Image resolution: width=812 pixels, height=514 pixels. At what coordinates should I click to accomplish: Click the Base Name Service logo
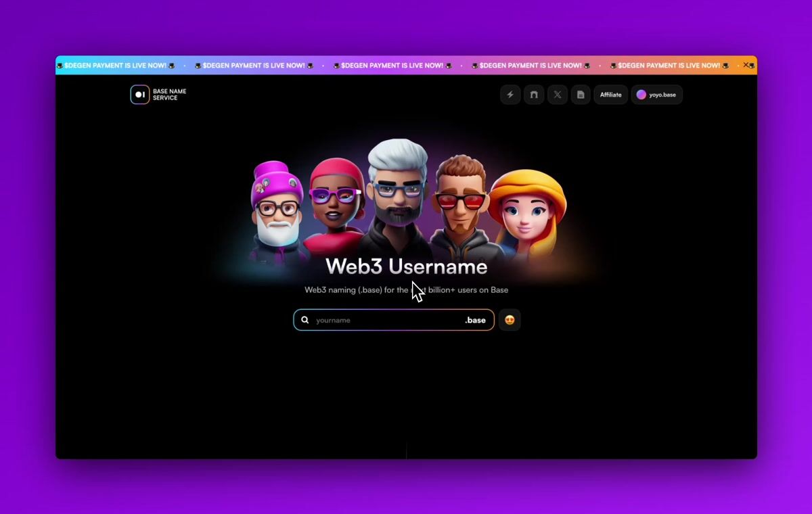[x=158, y=95]
